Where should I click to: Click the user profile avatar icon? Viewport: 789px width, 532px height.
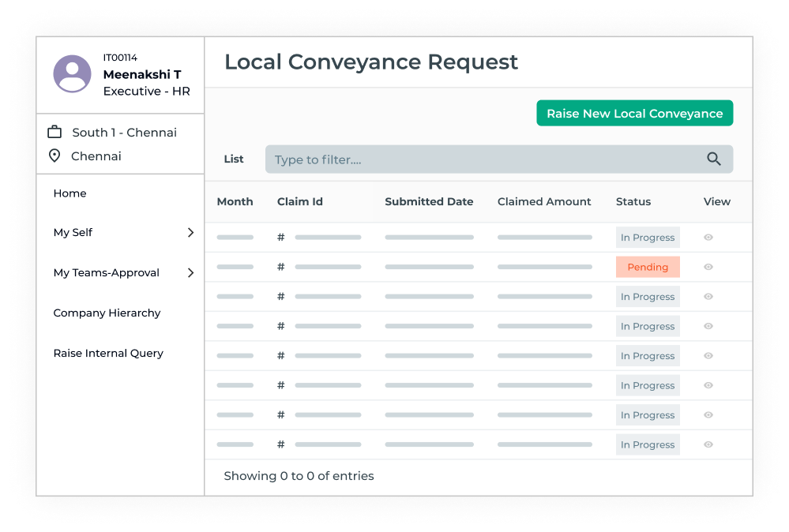tap(72, 74)
